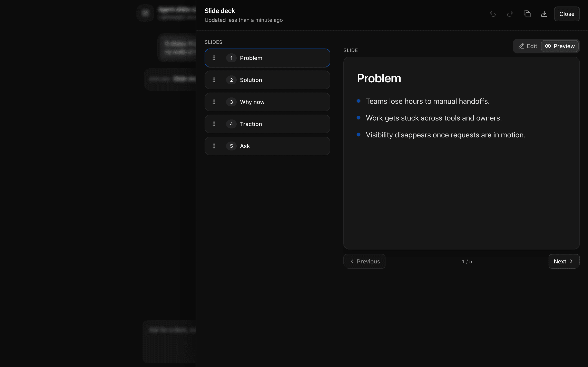Screen dimensions: 588x367
Task: Click the Problem slide heading
Action: pos(379,78)
